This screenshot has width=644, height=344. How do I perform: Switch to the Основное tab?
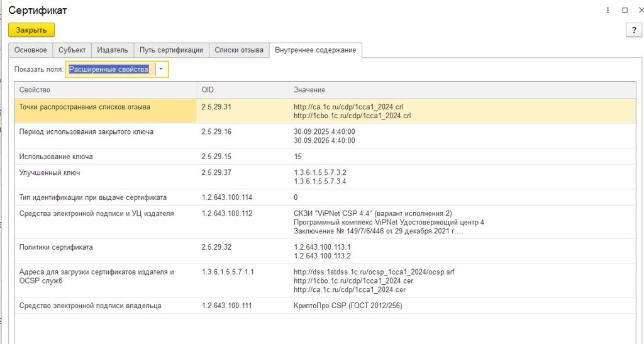pos(31,50)
